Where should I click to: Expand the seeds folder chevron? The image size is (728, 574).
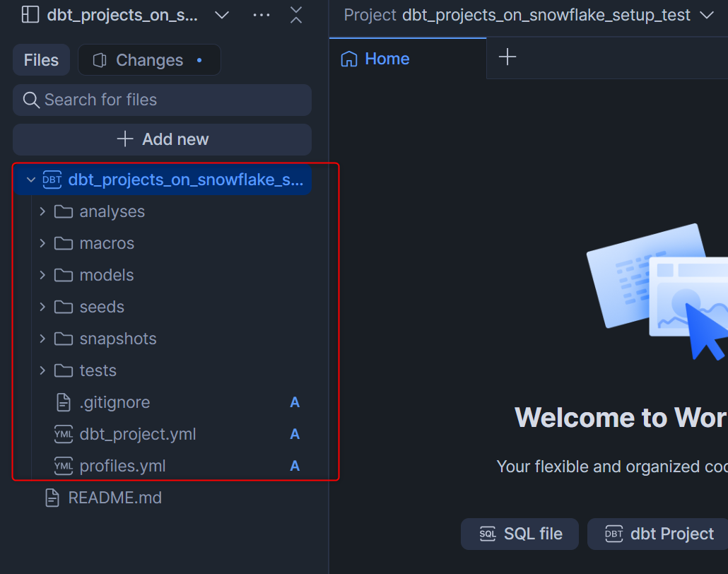pos(42,307)
